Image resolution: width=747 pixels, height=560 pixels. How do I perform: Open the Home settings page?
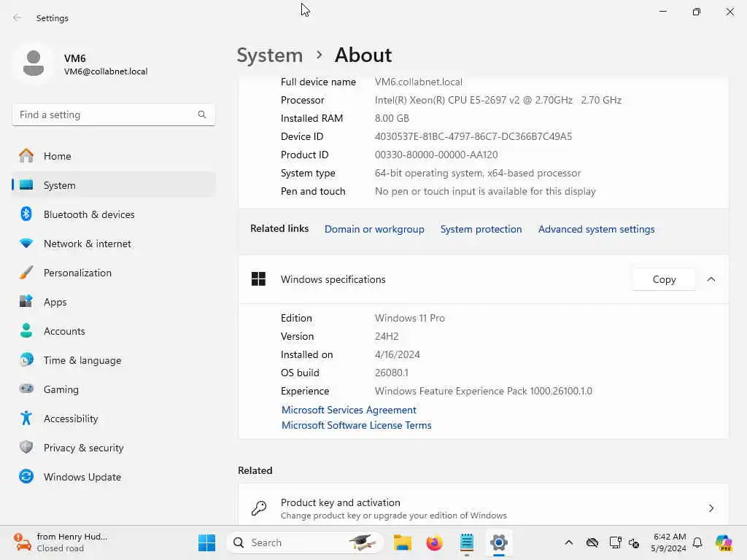[x=113, y=156]
